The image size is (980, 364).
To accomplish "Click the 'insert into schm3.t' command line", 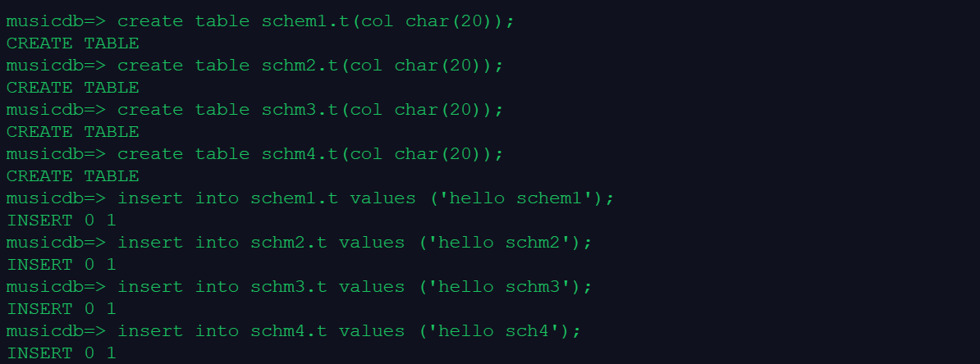I will 355,286.
